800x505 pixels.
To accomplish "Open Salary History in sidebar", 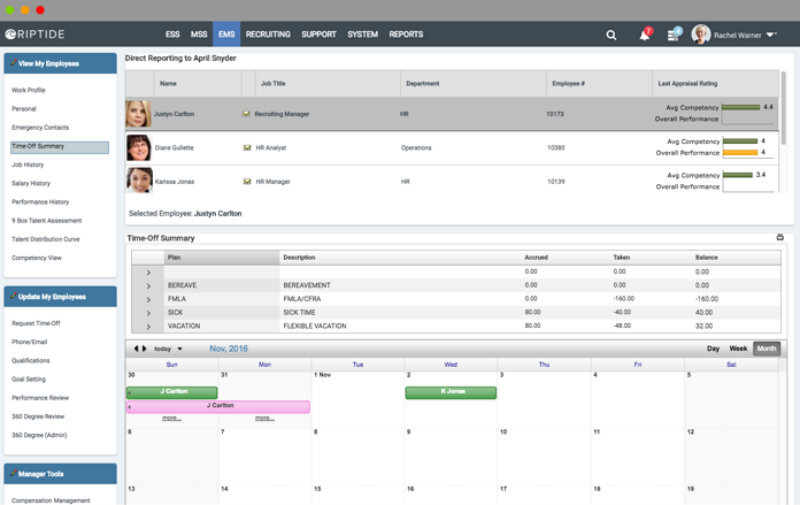I will click(31, 183).
